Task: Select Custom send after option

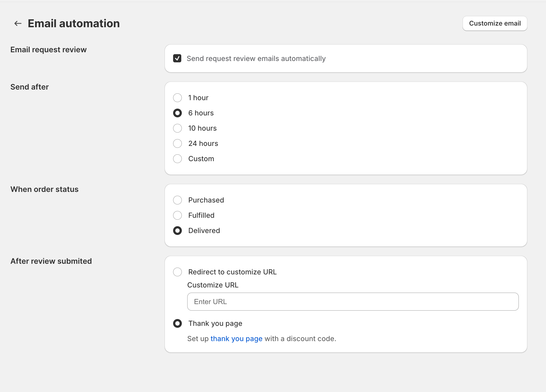Action: pyautogui.click(x=177, y=159)
